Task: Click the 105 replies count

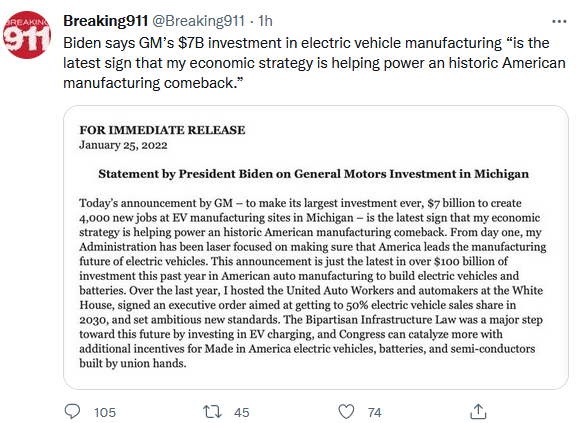Action: coord(105,412)
